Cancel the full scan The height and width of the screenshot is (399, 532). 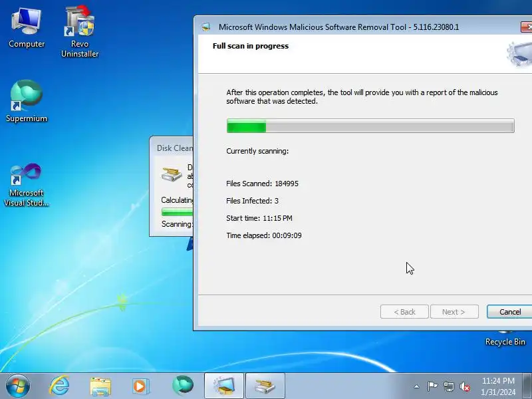coord(509,311)
